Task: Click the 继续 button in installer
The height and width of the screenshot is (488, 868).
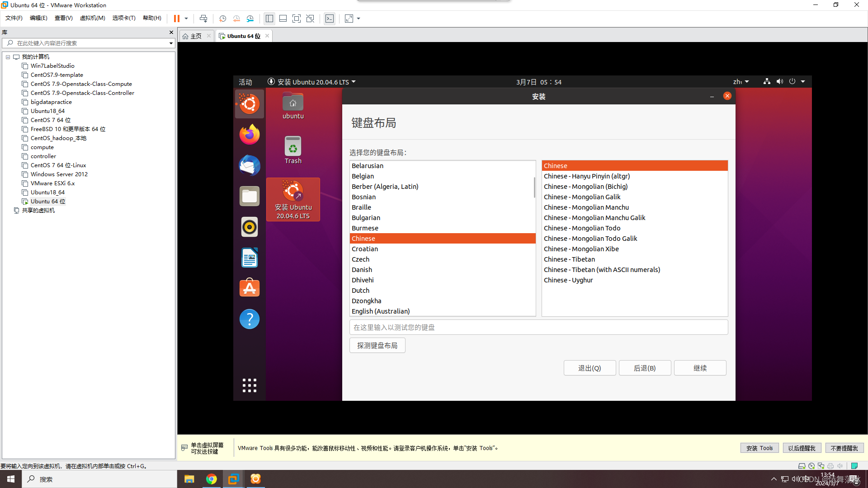Action: (x=700, y=368)
